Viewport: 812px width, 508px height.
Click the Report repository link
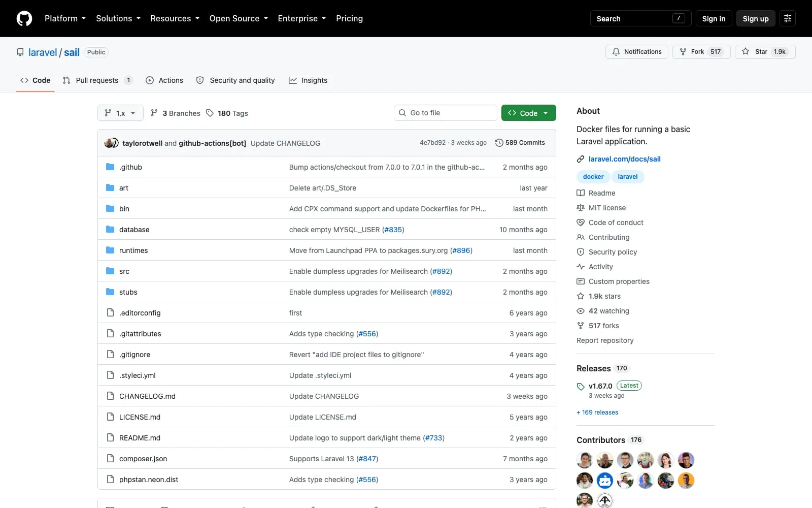[605, 340]
